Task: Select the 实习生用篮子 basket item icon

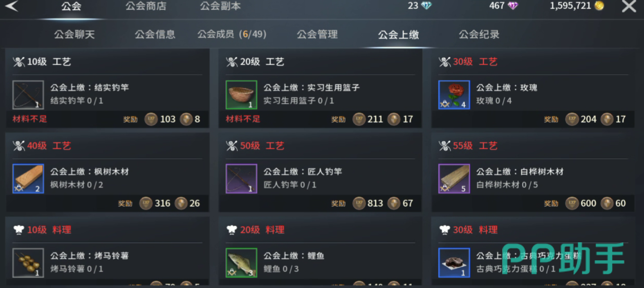Action: click(241, 95)
